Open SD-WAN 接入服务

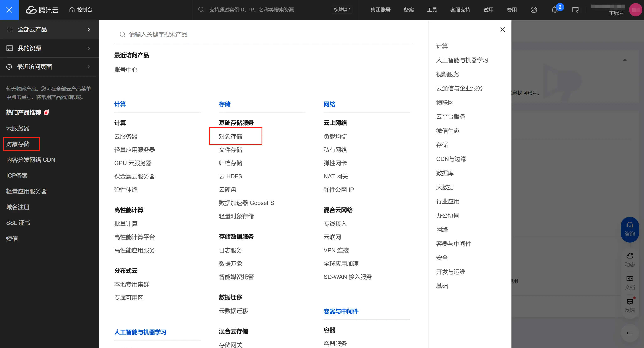tap(348, 277)
